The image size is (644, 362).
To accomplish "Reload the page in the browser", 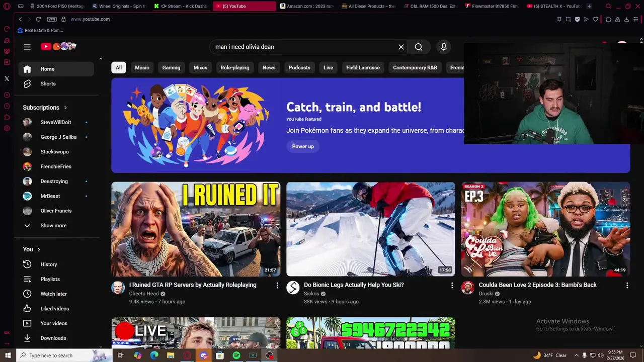I will 38,19.
